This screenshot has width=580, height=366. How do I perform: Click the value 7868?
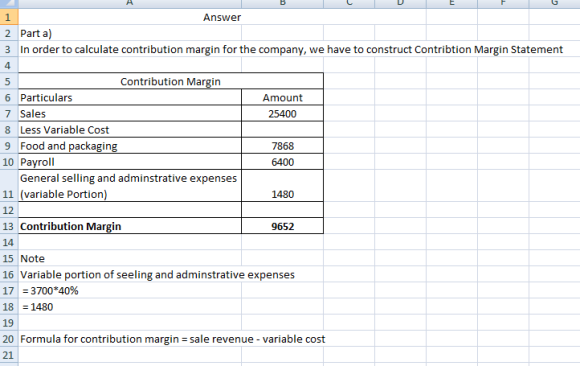coord(282,146)
